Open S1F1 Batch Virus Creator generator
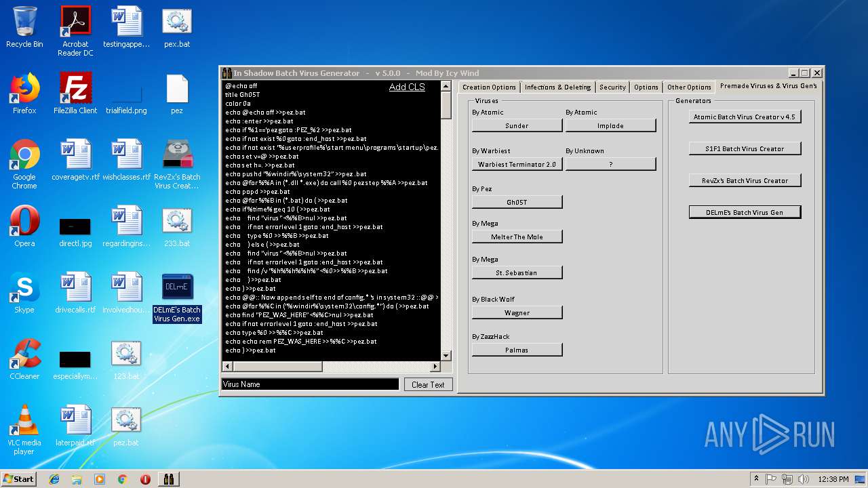 [x=745, y=148]
